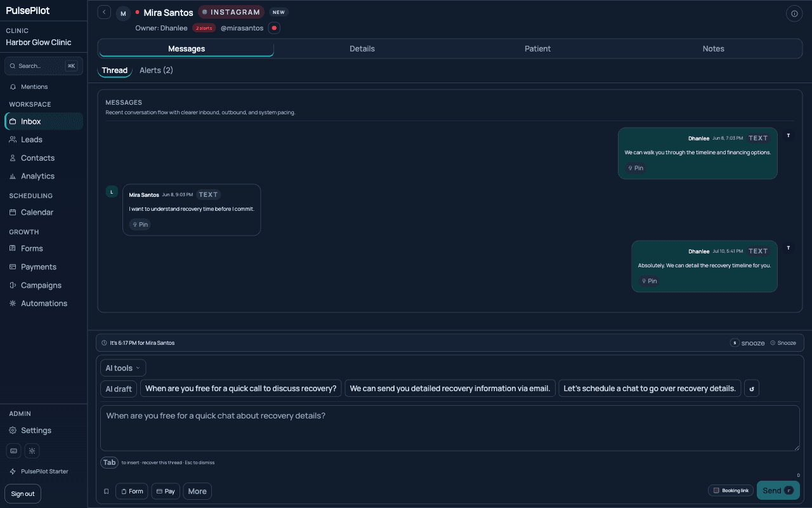This screenshot has height=508, width=812.
Task: Open the Forms page in Growth
Action: coord(44,249)
